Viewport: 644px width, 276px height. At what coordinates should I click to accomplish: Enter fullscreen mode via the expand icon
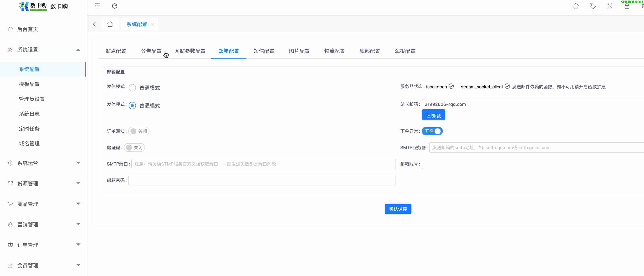(x=610, y=6)
